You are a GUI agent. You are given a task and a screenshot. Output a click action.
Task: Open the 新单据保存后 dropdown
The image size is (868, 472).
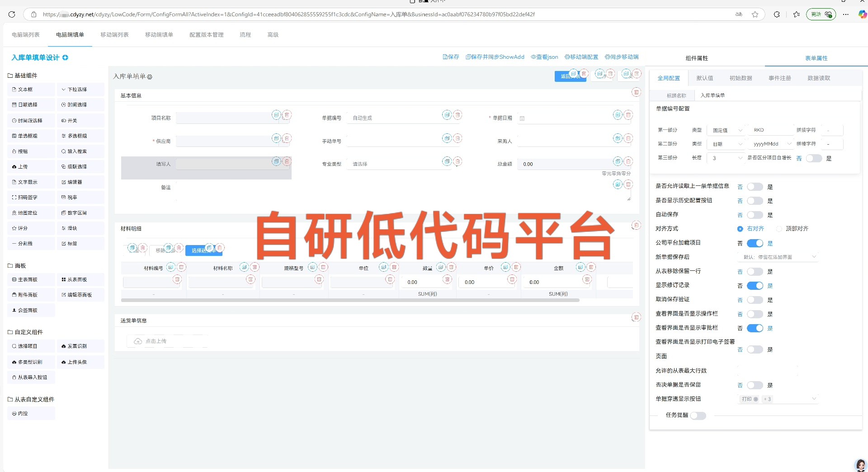778,257
